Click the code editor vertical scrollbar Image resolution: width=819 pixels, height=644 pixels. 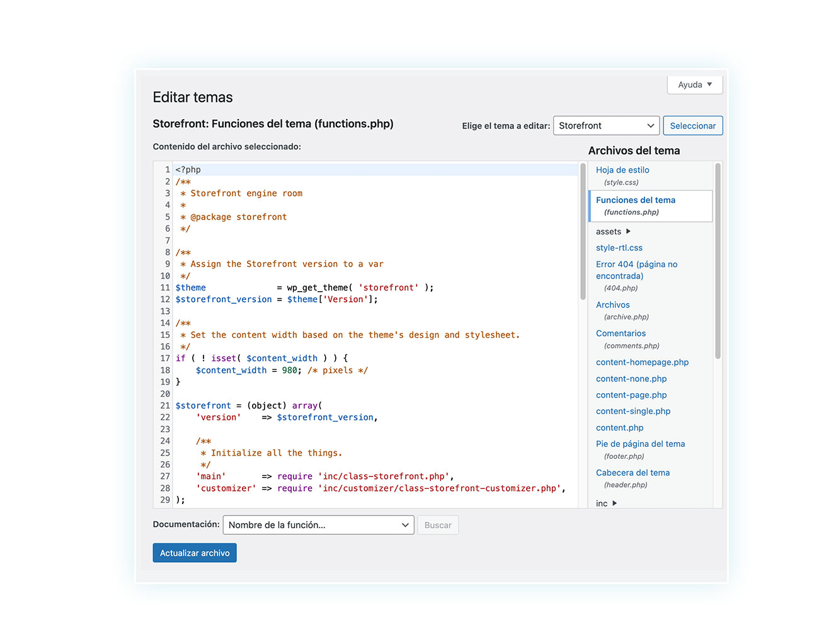click(583, 231)
